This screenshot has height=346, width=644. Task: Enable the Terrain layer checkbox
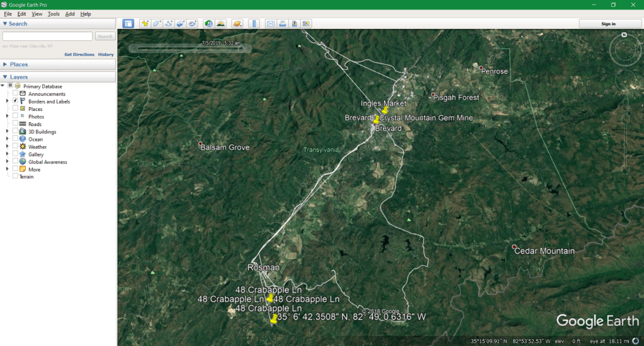[x=15, y=177]
